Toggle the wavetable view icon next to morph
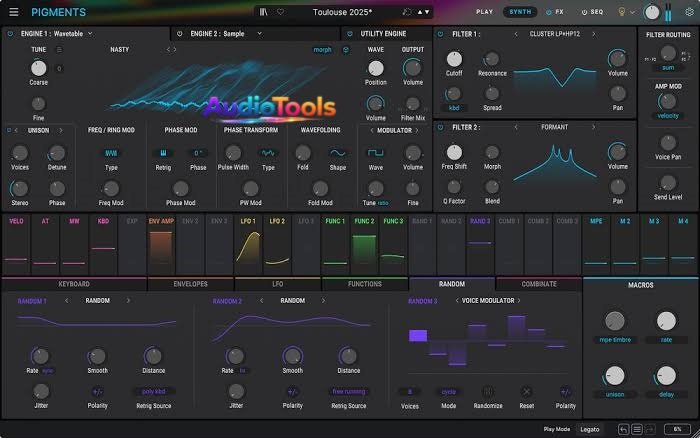700x438 pixels. [x=346, y=50]
